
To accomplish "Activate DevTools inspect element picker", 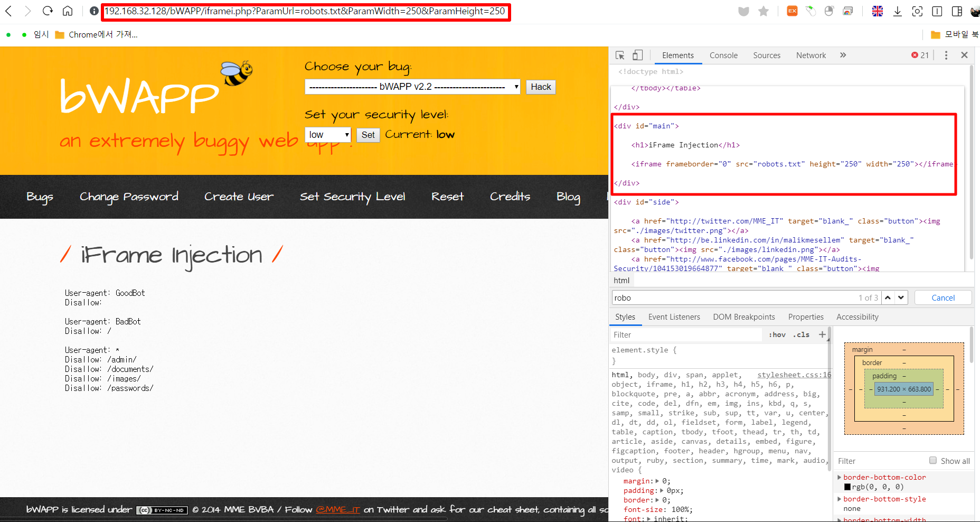I will [x=620, y=55].
